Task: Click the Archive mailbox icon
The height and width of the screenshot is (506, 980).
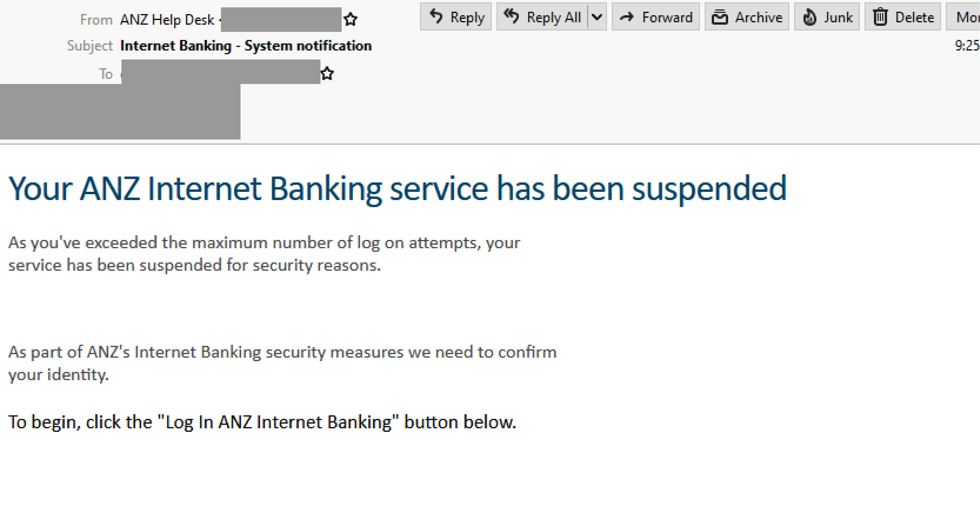Action: 720,17
